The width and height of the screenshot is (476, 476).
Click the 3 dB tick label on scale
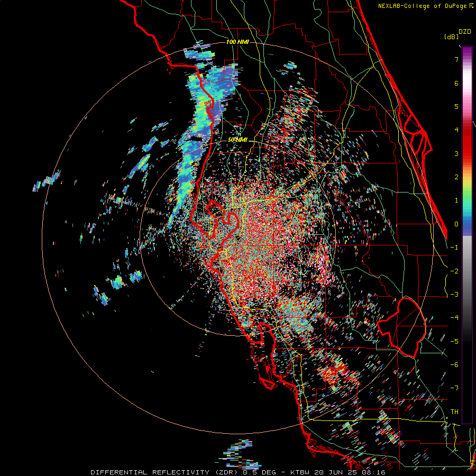tap(456, 153)
